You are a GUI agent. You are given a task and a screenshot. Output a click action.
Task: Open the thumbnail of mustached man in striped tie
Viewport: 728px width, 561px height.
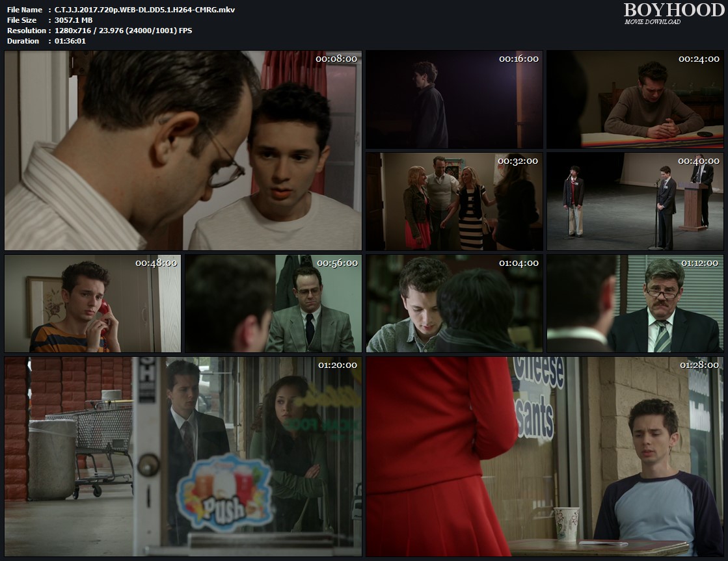[634, 304]
